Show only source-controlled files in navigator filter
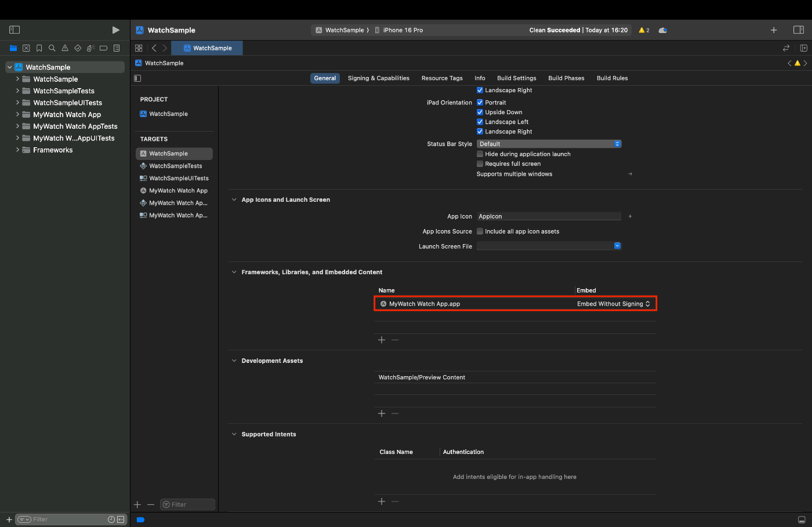 pos(121,519)
